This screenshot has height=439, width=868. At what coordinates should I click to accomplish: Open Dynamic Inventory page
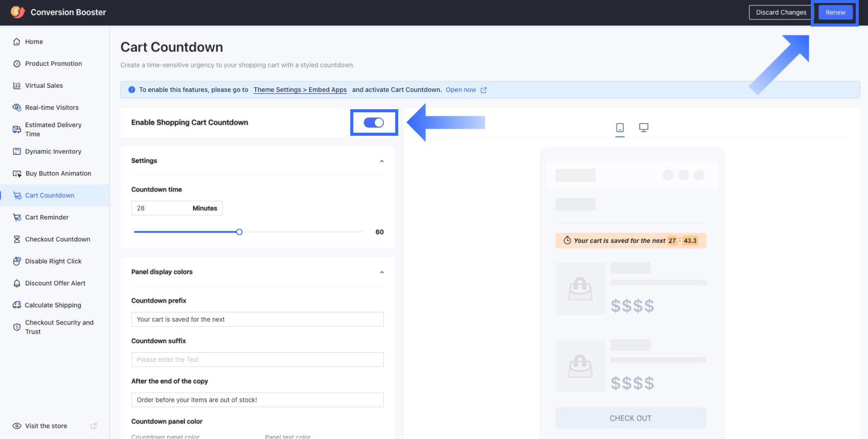(53, 152)
